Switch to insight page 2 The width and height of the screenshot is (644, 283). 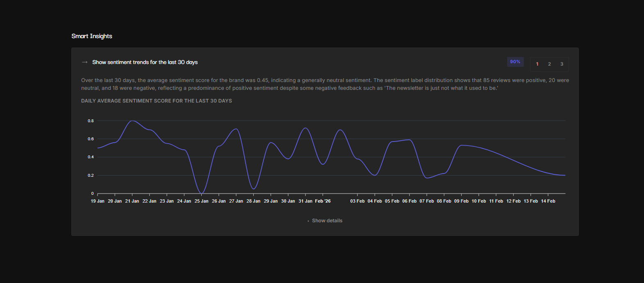pos(549,64)
